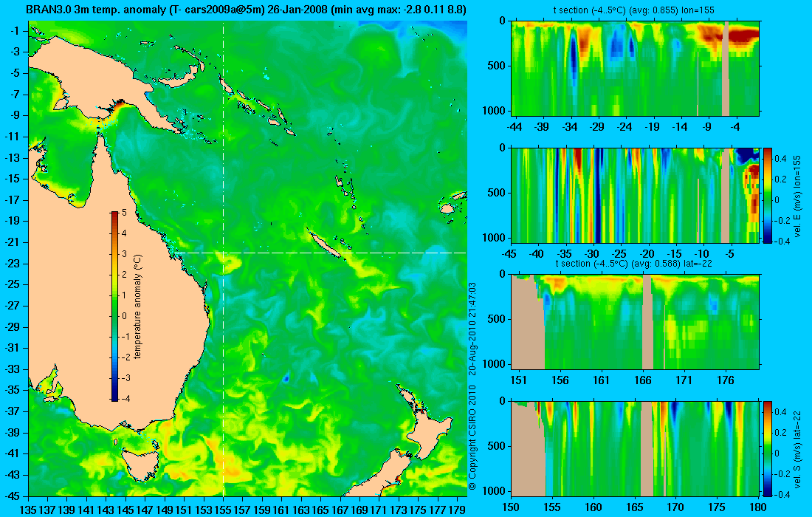This screenshot has width=812, height=517.
Task: Click the Tasmania island on the map
Action: tap(140, 462)
